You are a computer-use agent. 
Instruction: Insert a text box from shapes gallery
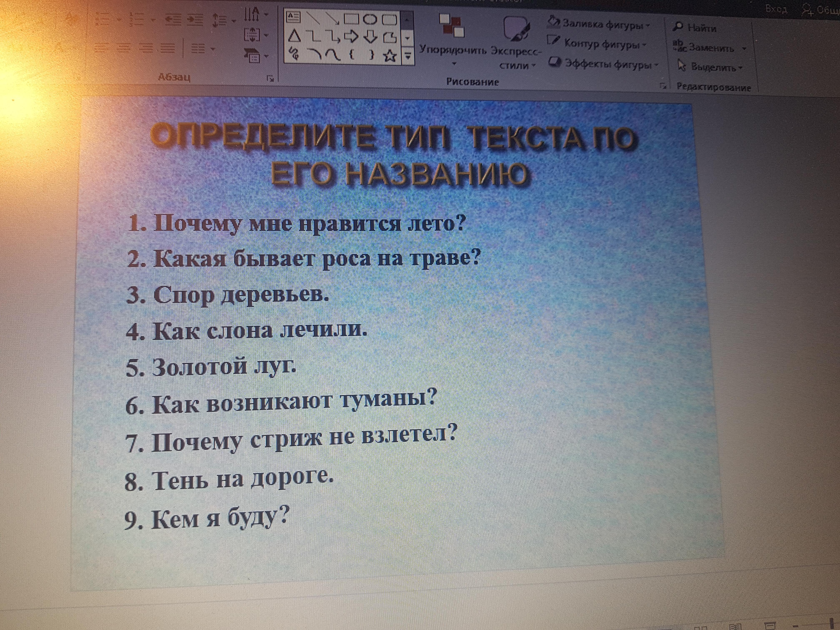293,17
